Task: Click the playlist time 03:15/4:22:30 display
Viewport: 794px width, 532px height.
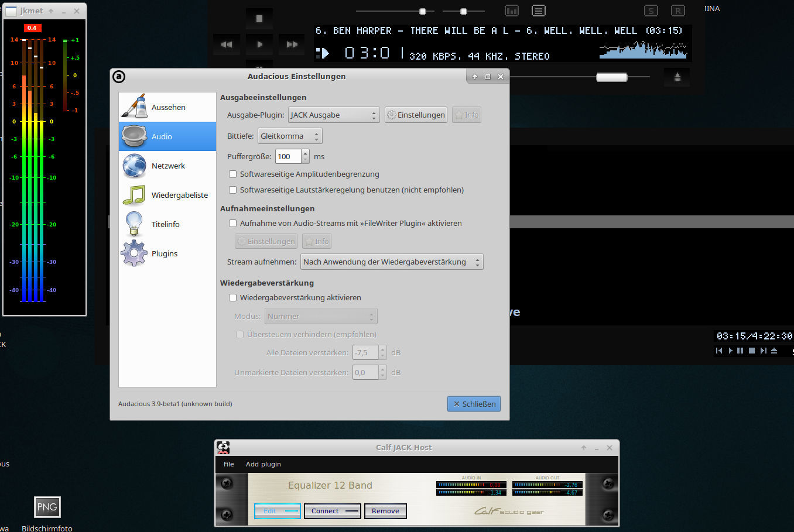Action: (754, 336)
